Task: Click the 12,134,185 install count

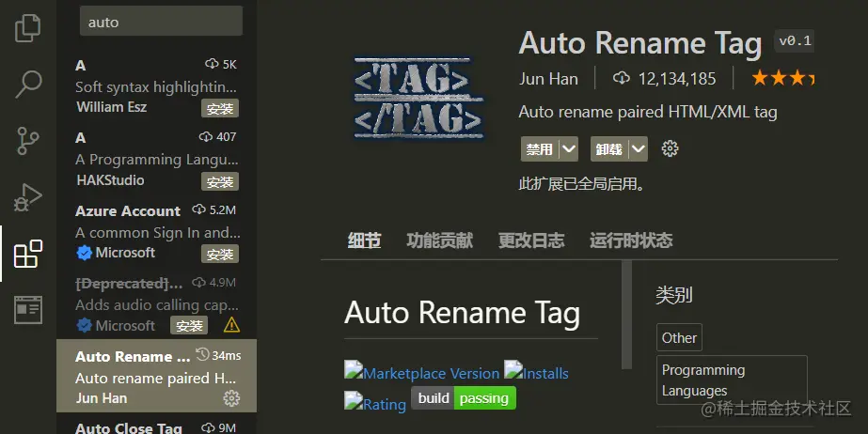Action: click(x=677, y=79)
